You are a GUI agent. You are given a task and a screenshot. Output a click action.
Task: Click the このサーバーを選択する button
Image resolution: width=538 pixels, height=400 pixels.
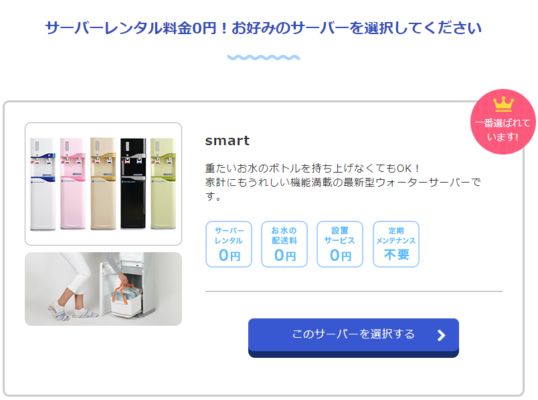coord(353,338)
